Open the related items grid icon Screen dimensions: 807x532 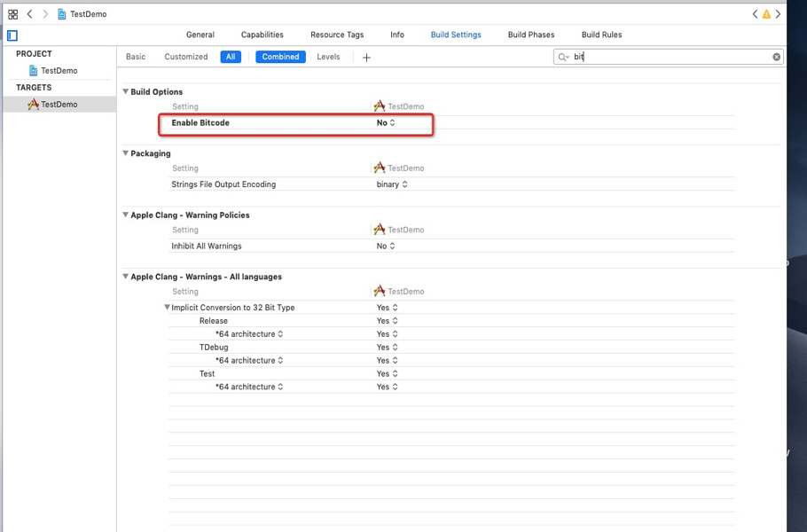[13, 14]
